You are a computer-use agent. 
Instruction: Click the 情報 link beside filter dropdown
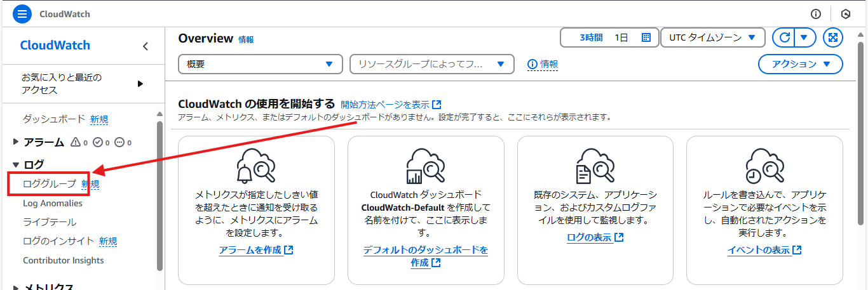(549, 64)
